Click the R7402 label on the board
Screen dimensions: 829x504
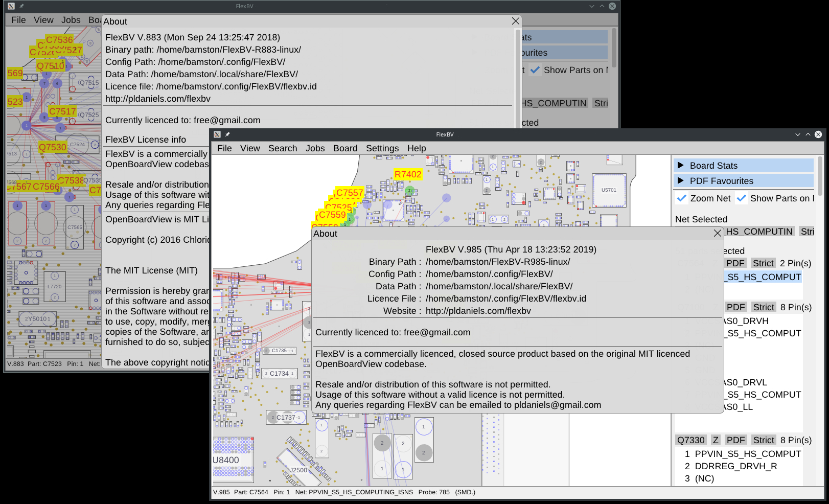408,174
